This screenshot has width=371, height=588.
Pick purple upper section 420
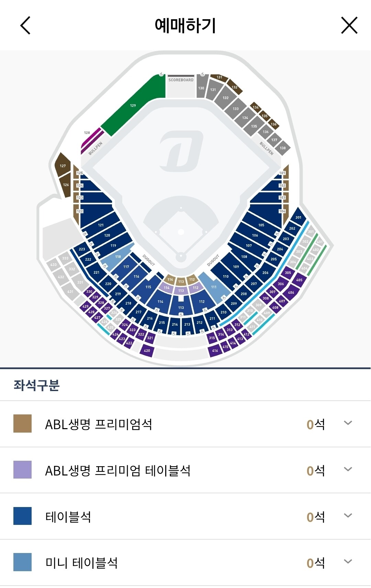coord(147,350)
